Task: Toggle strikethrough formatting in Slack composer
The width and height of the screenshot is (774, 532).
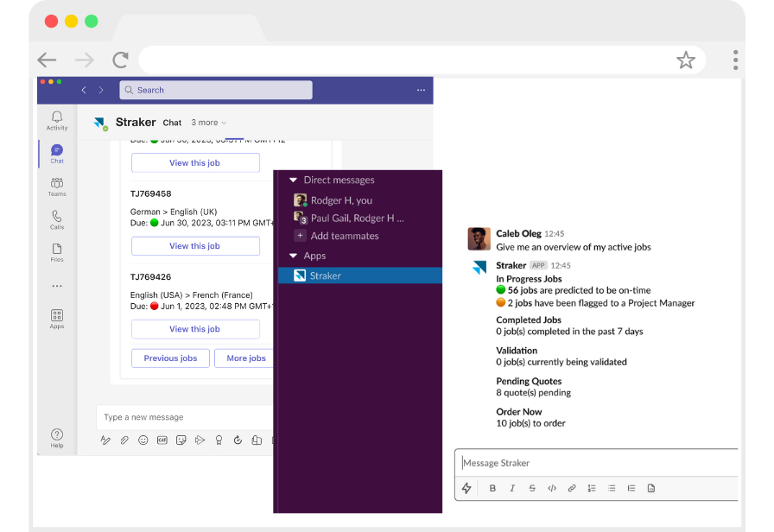Action: point(532,488)
